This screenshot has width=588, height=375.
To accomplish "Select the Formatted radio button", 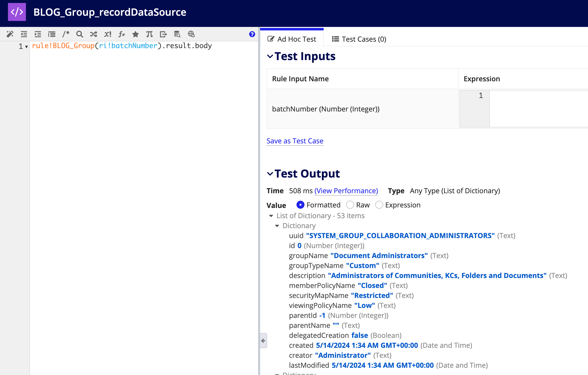I will click(300, 205).
